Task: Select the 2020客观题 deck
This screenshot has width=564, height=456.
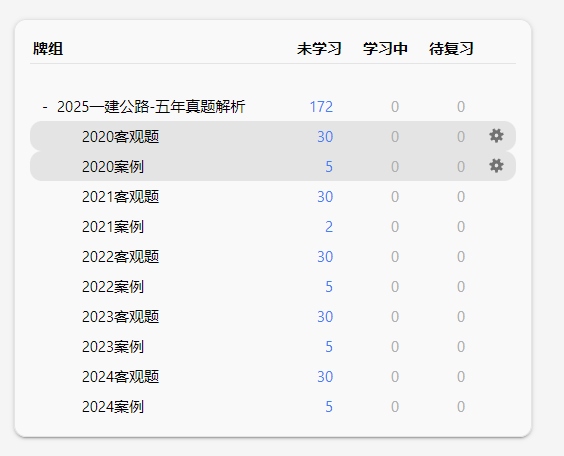Action: coord(120,137)
